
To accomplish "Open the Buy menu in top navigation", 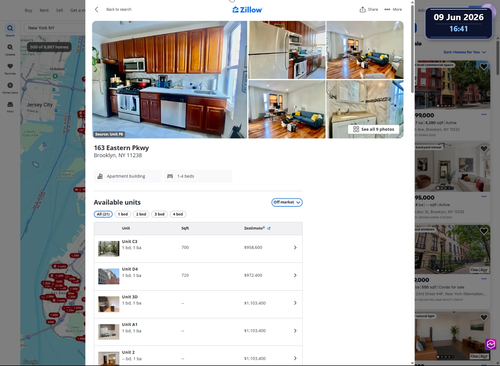I will 29,10.
